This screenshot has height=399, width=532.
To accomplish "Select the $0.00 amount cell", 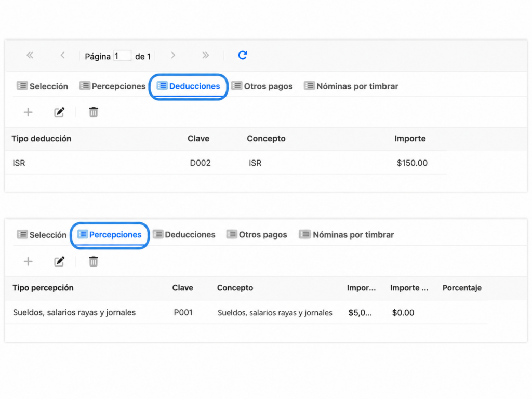I will (403, 312).
